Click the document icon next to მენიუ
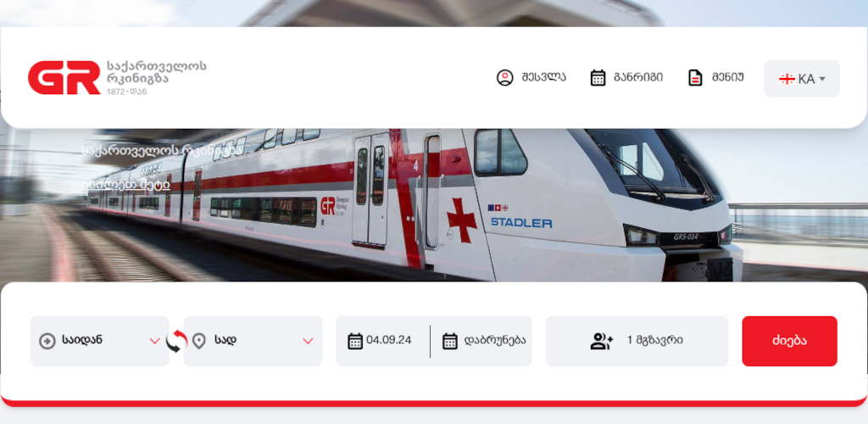 pyautogui.click(x=695, y=77)
